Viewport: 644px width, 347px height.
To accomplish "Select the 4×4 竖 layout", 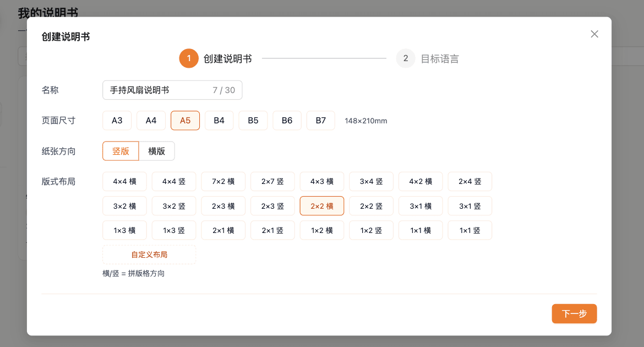I will 174,181.
